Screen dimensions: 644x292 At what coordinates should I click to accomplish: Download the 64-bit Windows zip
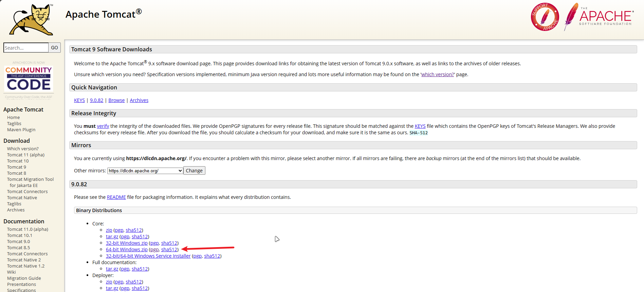(x=127, y=250)
